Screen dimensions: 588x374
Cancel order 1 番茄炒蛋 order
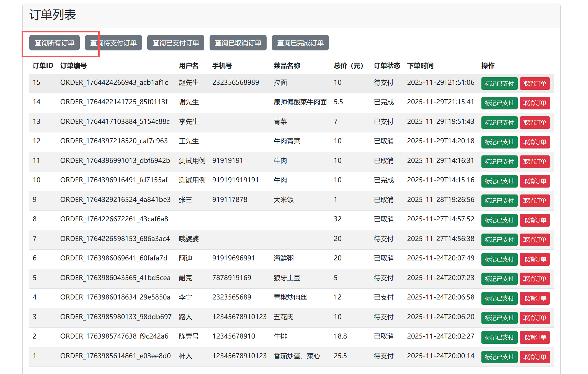point(534,357)
